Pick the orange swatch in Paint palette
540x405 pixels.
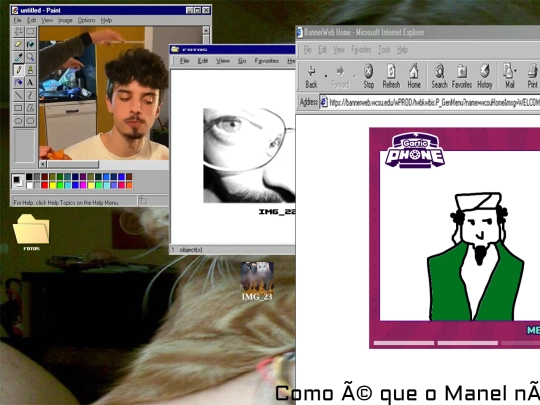tap(129, 185)
